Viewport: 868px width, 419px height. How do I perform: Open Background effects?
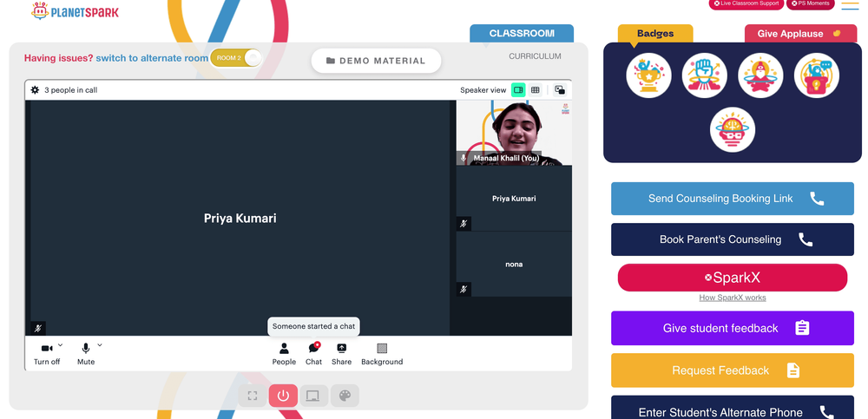pyautogui.click(x=382, y=354)
